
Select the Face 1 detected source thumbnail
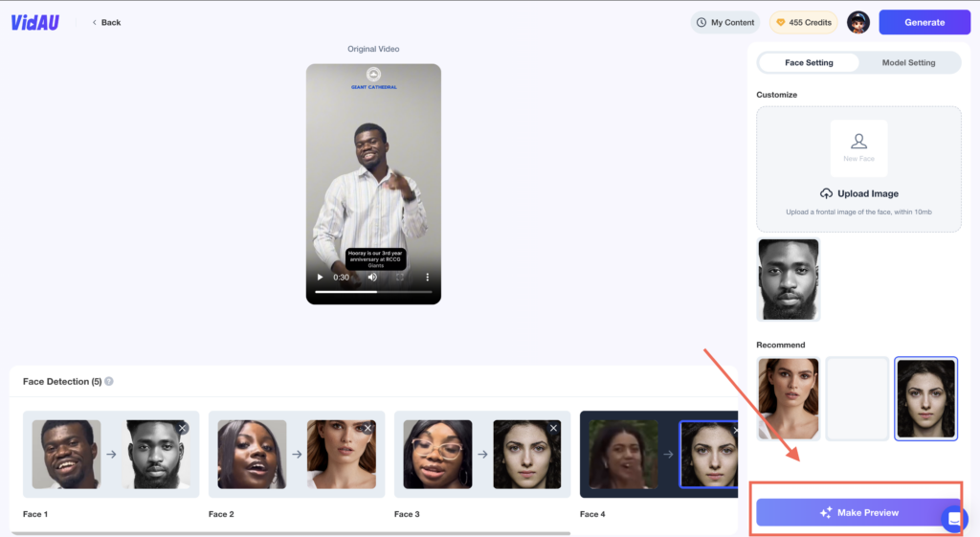click(66, 455)
